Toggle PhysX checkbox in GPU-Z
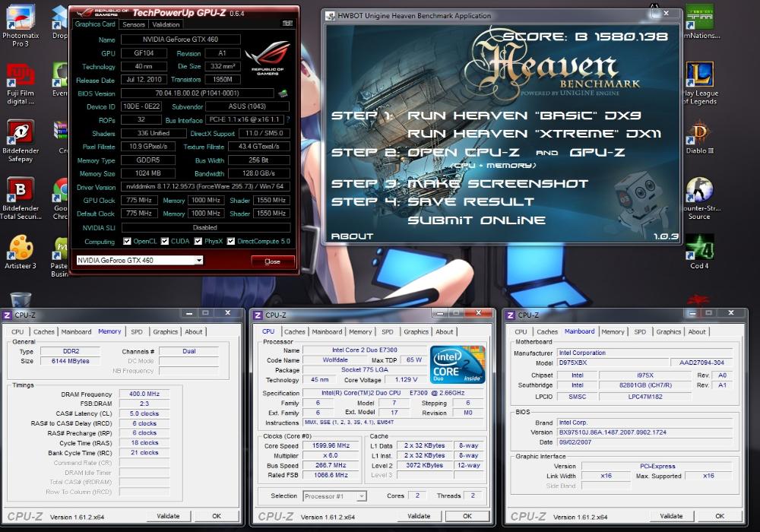 [x=198, y=241]
